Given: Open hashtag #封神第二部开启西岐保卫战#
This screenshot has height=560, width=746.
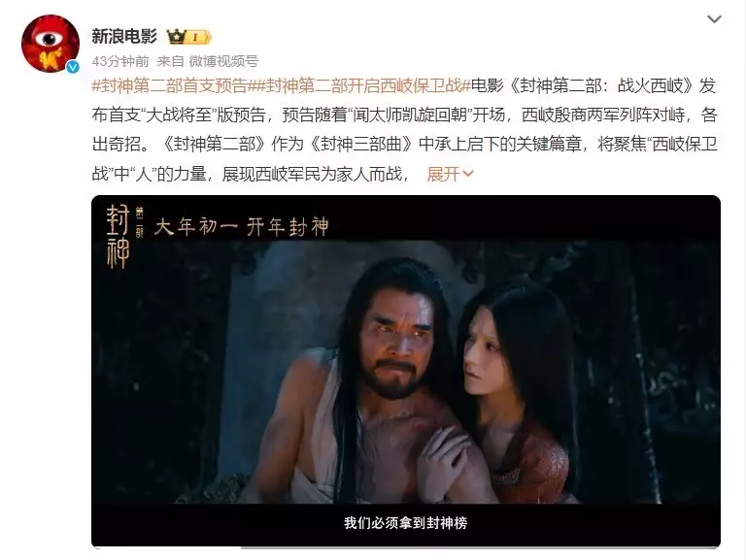Looking at the screenshot, I should [359, 86].
